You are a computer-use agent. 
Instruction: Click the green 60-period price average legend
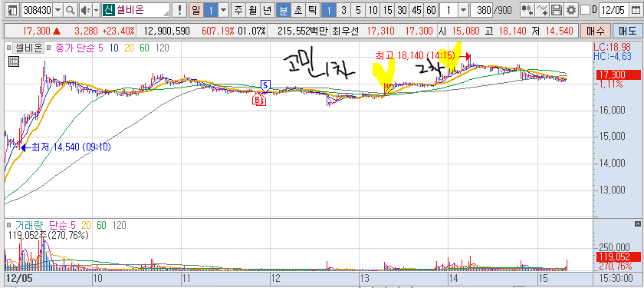coord(144,48)
